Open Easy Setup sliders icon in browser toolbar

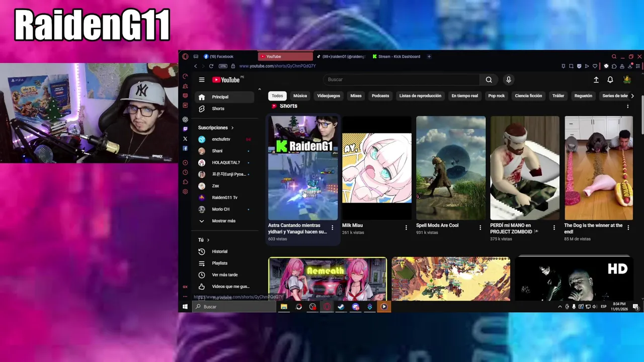pyautogui.click(x=638, y=66)
